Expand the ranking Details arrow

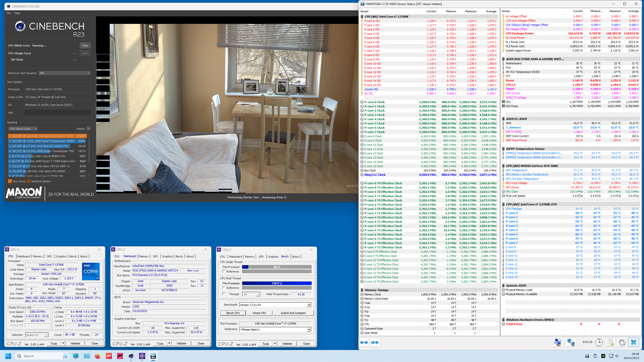[89, 129]
